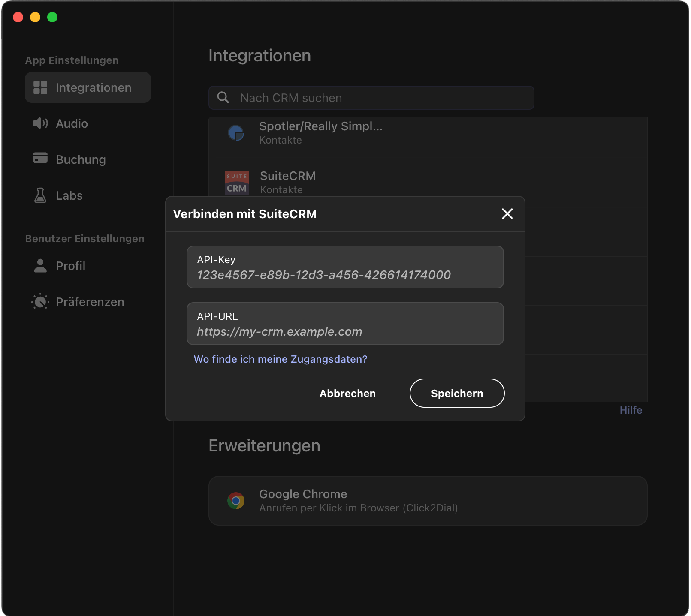The image size is (691, 616).
Task: Focus the API-Key input field
Action: pyautogui.click(x=345, y=267)
